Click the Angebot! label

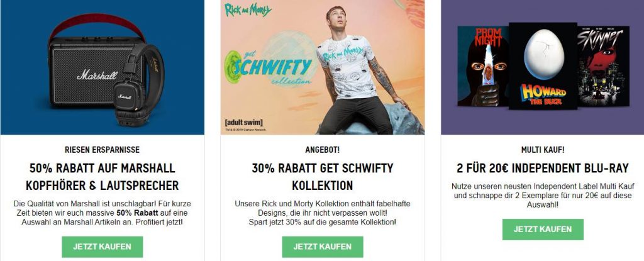pyautogui.click(x=323, y=150)
